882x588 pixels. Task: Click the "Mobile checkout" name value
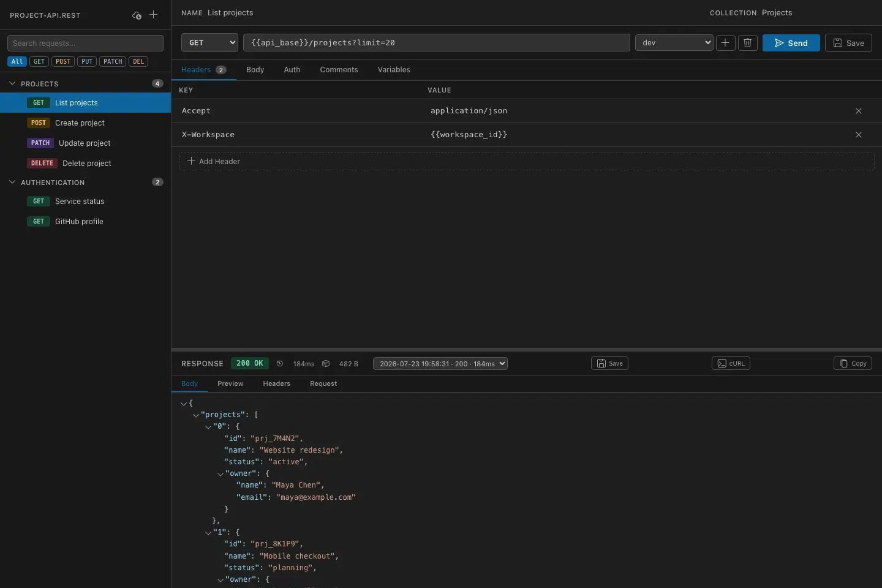(296, 556)
